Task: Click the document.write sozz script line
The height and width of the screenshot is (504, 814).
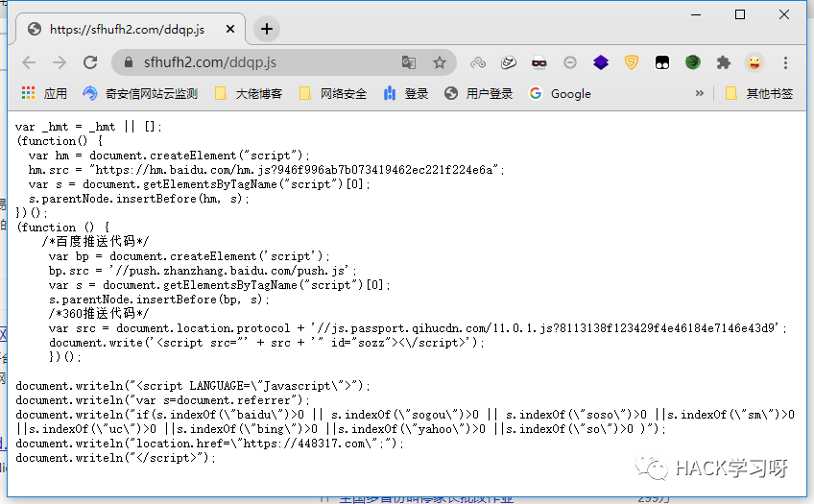Action: click(x=267, y=343)
